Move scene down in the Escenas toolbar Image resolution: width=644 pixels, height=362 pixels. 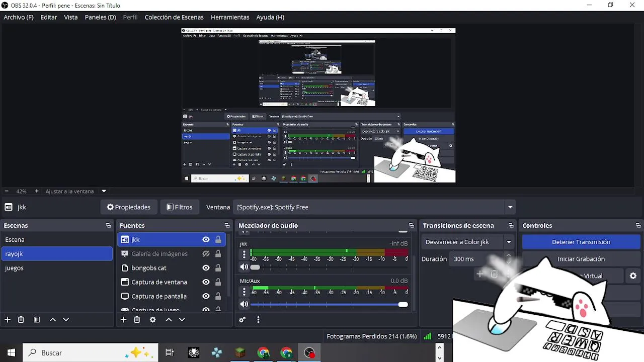coord(66,320)
